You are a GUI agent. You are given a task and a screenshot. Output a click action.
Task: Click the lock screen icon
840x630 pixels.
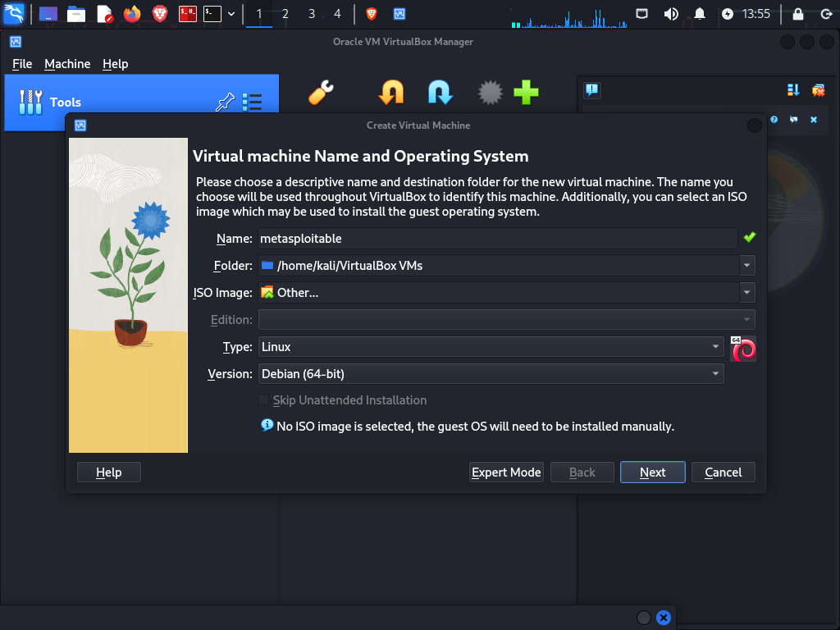pos(797,14)
